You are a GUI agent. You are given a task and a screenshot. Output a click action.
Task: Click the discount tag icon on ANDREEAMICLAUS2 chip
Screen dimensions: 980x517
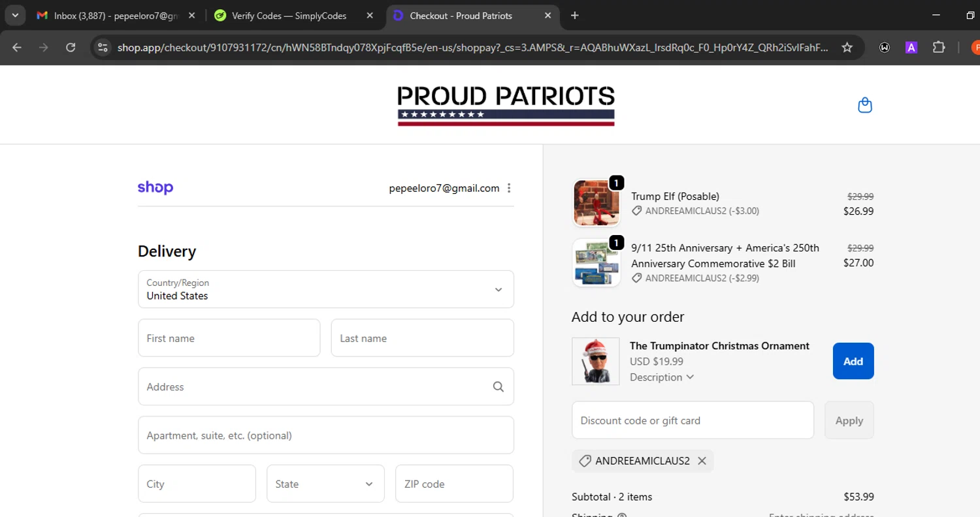[585, 461]
